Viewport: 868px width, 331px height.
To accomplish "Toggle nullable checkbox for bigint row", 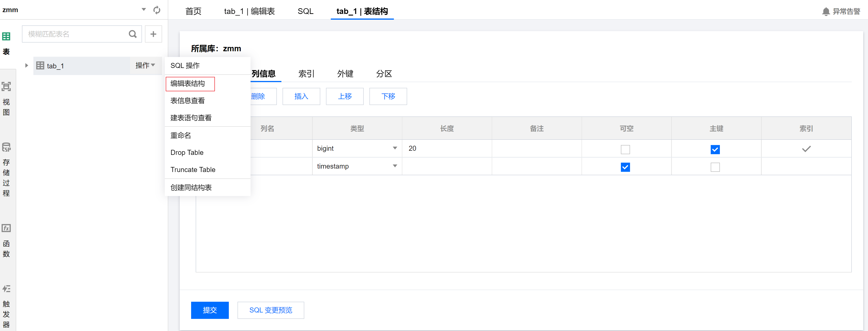I will pyautogui.click(x=625, y=149).
